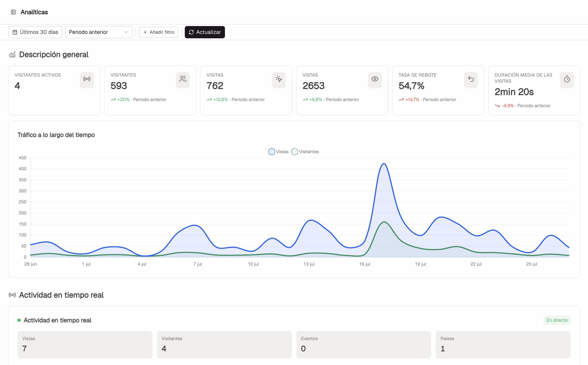Toggle the Visitantes series in chart legend
The width and height of the screenshot is (588, 365).
click(x=305, y=152)
